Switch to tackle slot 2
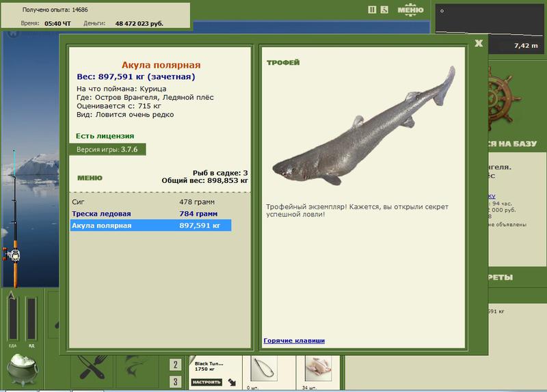Viewport: 547px width, 392px height. pos(176,365)
